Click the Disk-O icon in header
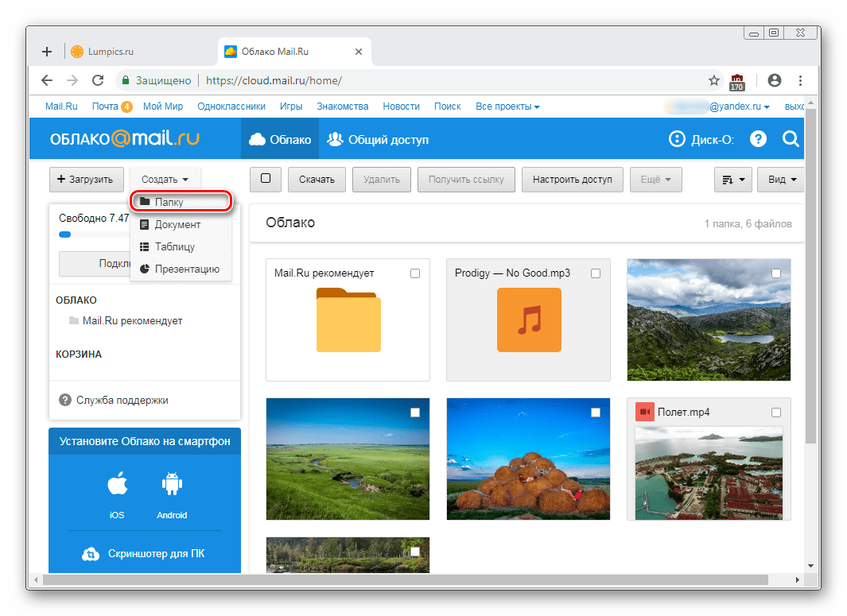Screen dimensions: 847x616 677,139
